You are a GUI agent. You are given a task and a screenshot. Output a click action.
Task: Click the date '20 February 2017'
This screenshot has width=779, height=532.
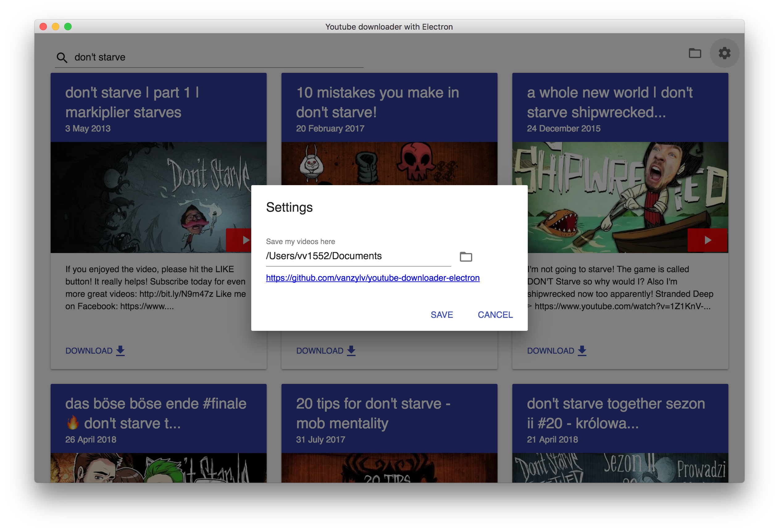(330, 128)
